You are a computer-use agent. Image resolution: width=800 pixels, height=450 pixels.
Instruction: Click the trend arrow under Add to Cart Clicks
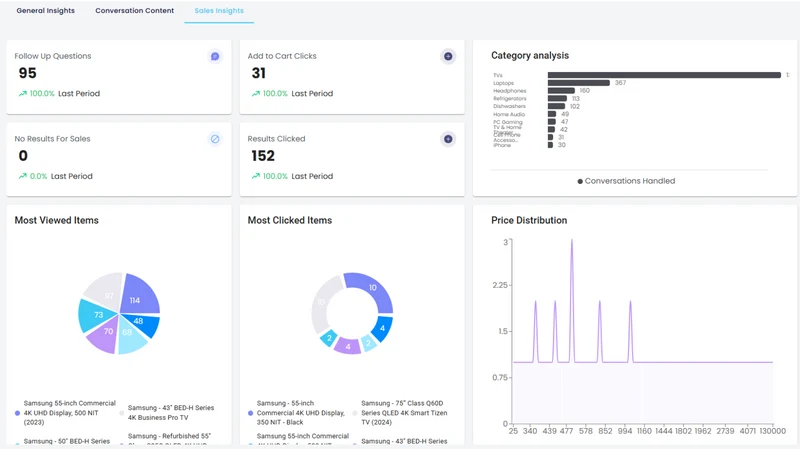256,93
